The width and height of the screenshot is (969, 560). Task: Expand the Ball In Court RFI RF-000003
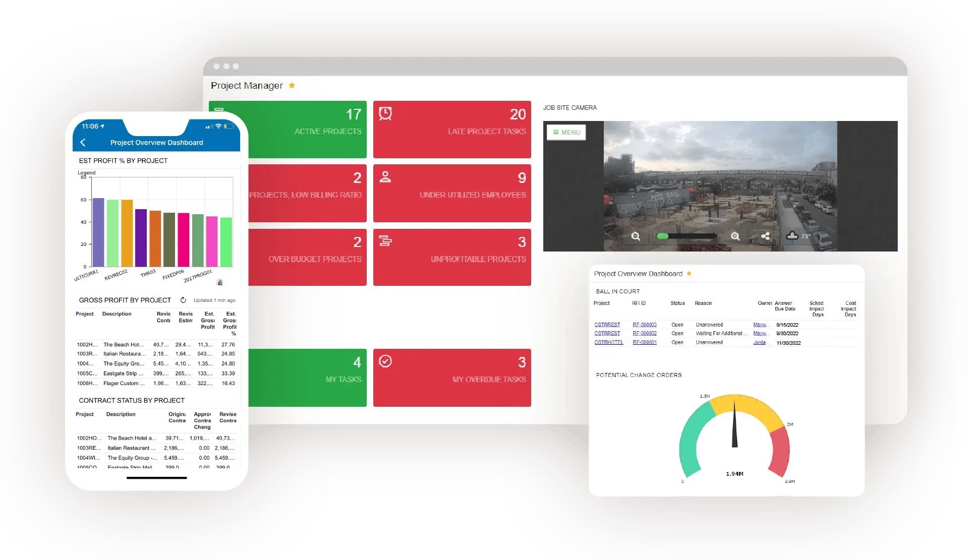(644, 324)
